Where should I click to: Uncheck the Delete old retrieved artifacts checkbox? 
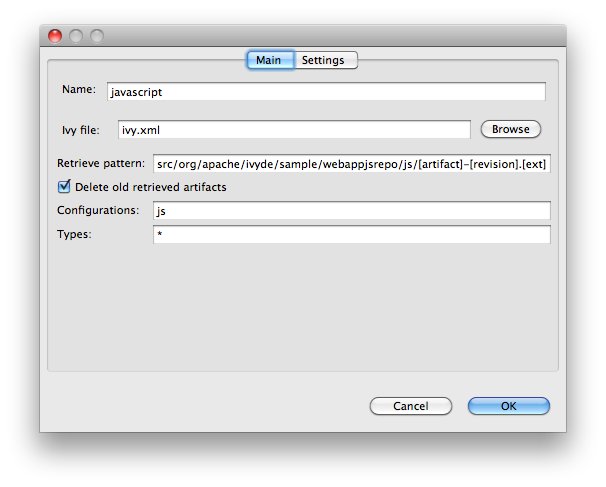pos(65,186)
